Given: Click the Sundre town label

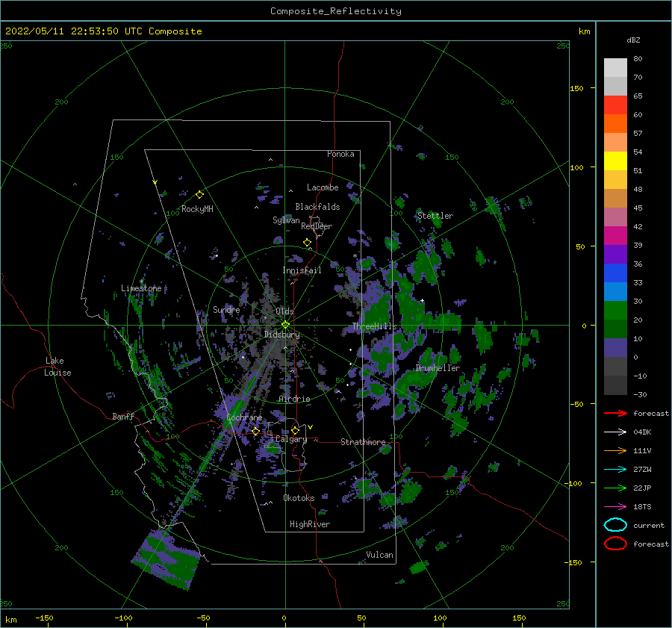Looking at the screenshot, I should pyautogui.click(x=226, y=309).
